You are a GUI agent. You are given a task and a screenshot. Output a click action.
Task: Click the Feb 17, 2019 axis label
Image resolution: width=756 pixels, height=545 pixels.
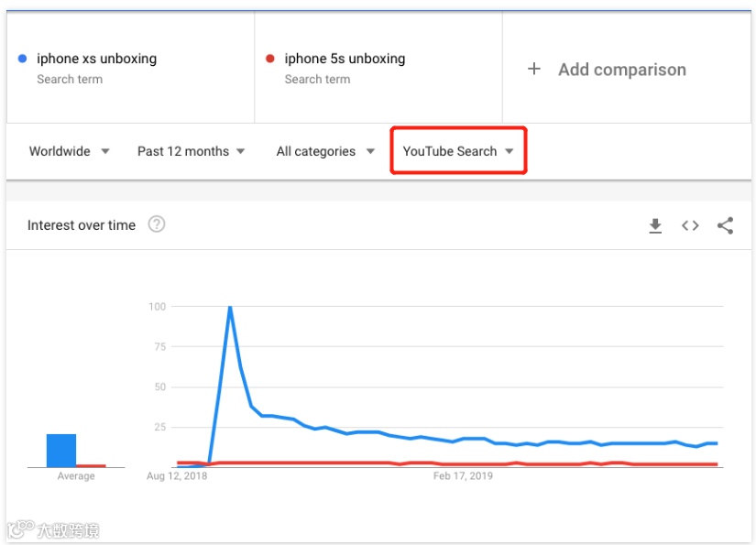click(463, 476)
